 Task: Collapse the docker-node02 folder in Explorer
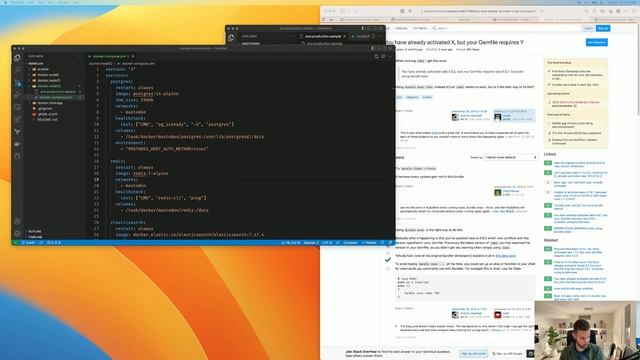(x=49, y=86)
